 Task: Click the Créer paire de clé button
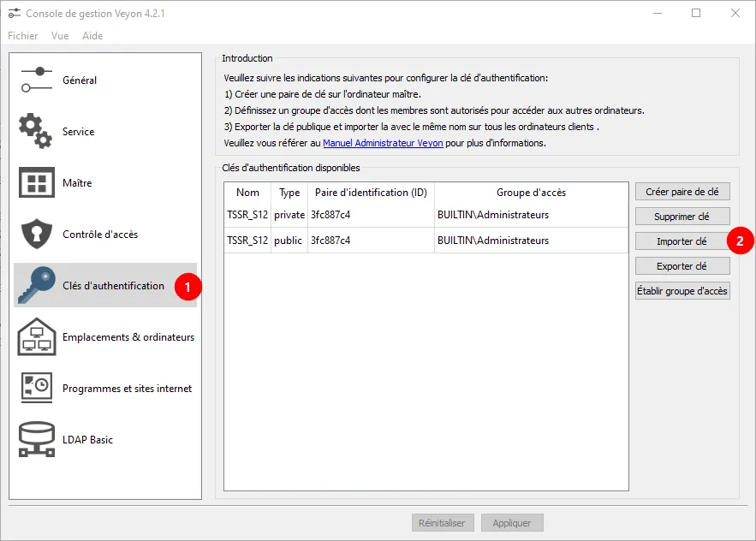tap(682, 192)
